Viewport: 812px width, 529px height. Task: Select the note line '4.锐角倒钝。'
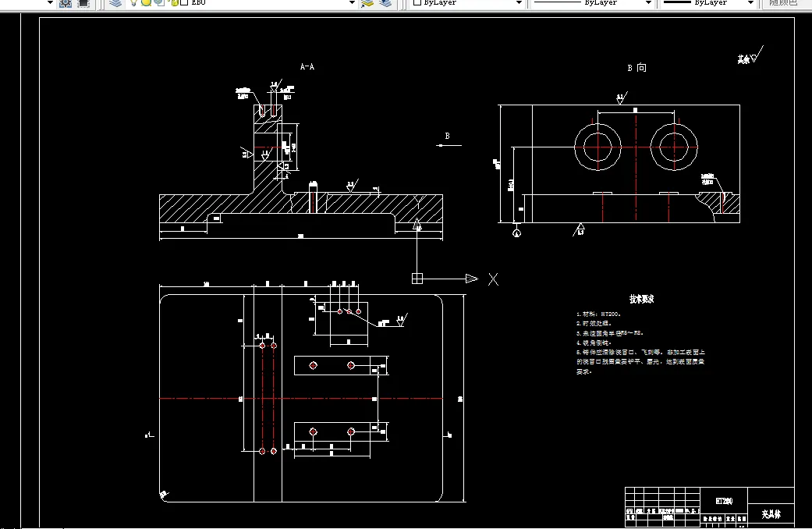click(x=594, y=343)
